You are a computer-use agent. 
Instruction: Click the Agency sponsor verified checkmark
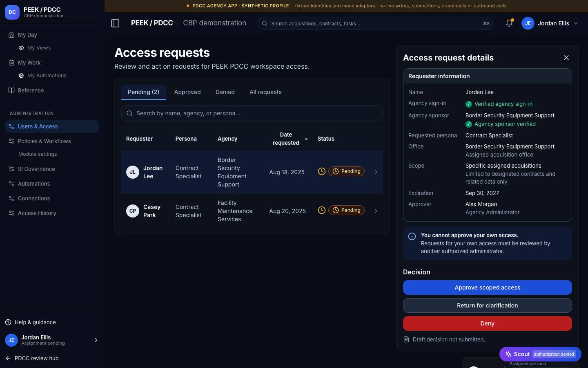click(469, 124)
